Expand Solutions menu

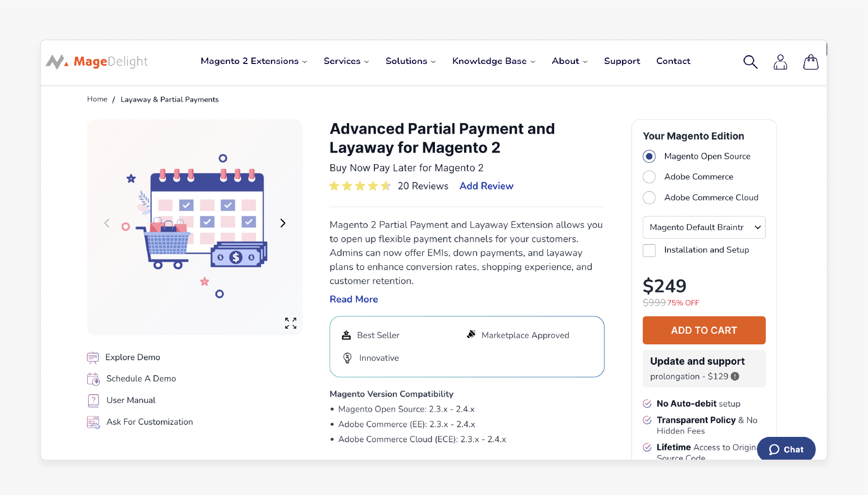(x=411, y=61)
